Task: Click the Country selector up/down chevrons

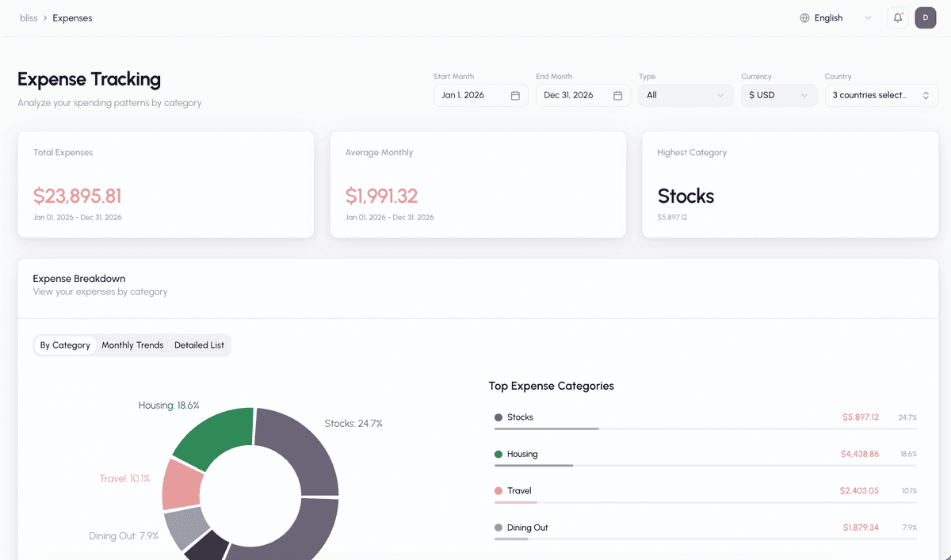Action: point(926,94)
